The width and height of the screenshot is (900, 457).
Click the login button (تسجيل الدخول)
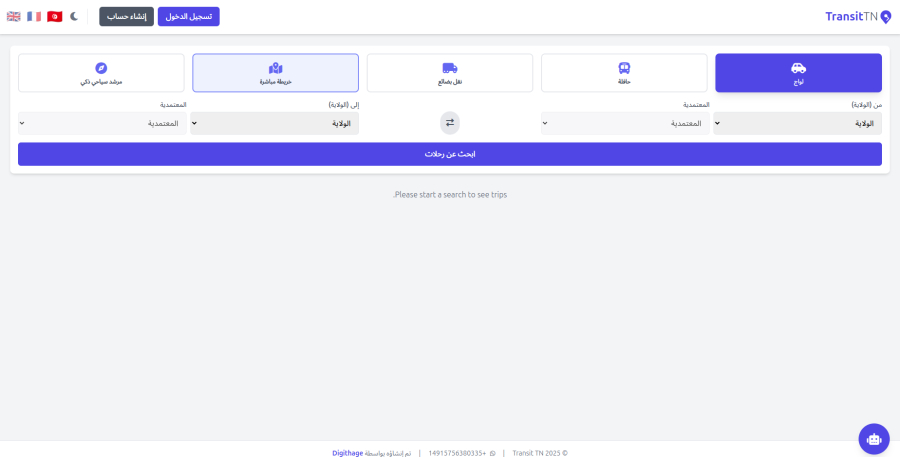pyautogui.click(x=188, y=17)
